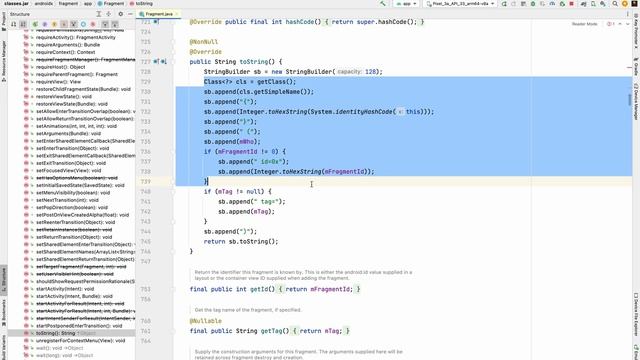This screenshot has width=640, height=360.
Task: Toggle the blue circle filter in Structure toolbar
Action: (83, 24)
